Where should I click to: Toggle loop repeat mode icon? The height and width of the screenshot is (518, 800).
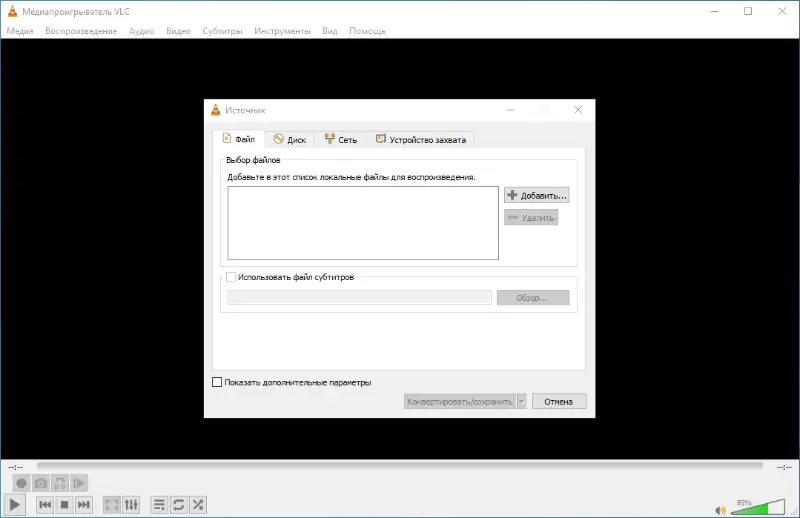[x=178, y=505]
